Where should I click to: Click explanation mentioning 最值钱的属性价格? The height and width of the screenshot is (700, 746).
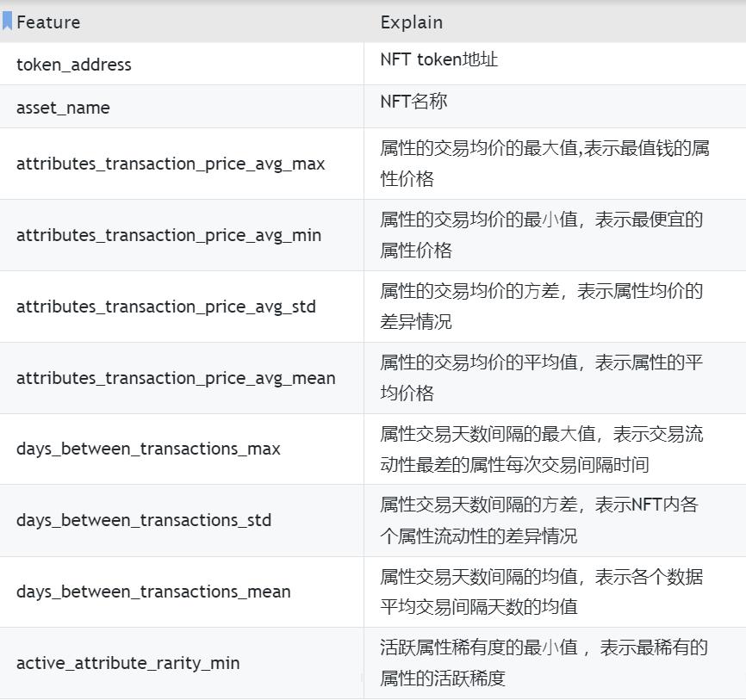[544, 164]
